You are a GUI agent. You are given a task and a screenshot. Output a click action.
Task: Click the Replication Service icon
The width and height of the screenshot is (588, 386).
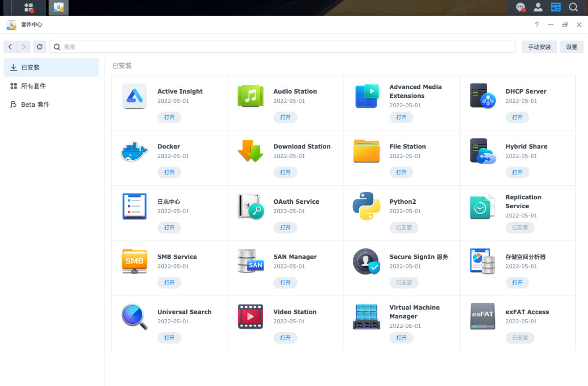483,206
